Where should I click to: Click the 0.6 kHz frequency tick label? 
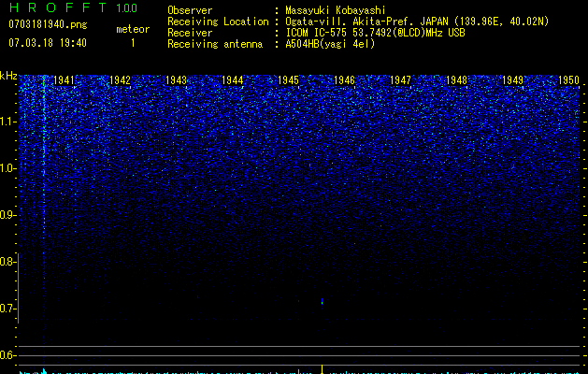click(x=7, y=355)
